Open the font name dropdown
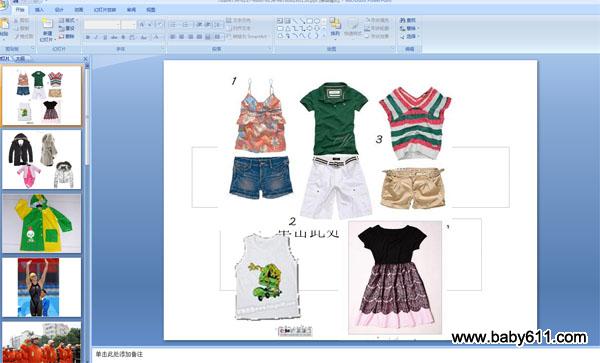The width and height of the screenshot is (600, 363). 102,25
